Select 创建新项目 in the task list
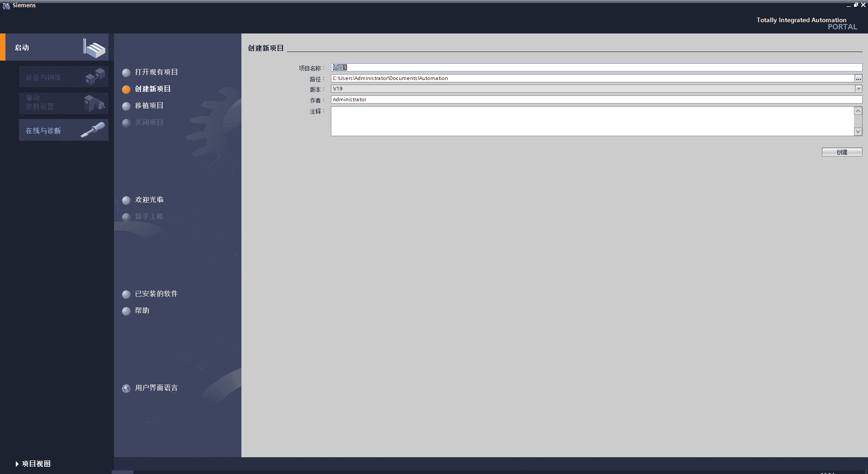This screenshot has height=474, width=868. pos(153,89)
